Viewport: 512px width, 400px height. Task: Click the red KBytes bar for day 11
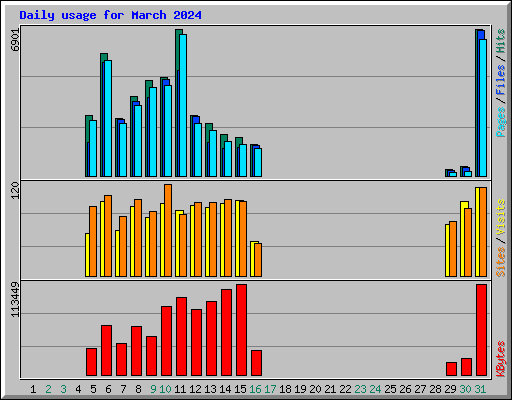click(181, 337)
